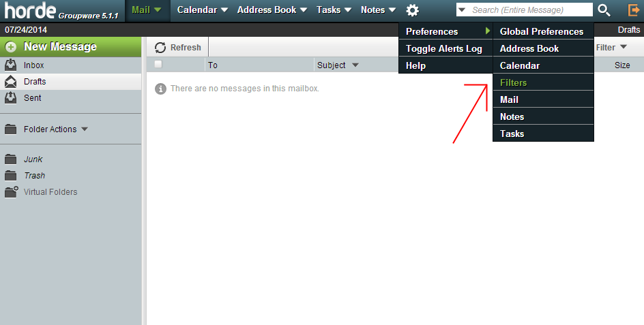The height and width of the screenshot is (325, 644).
Task: Sort messages by Subject column header
Action: click(332, 65)
